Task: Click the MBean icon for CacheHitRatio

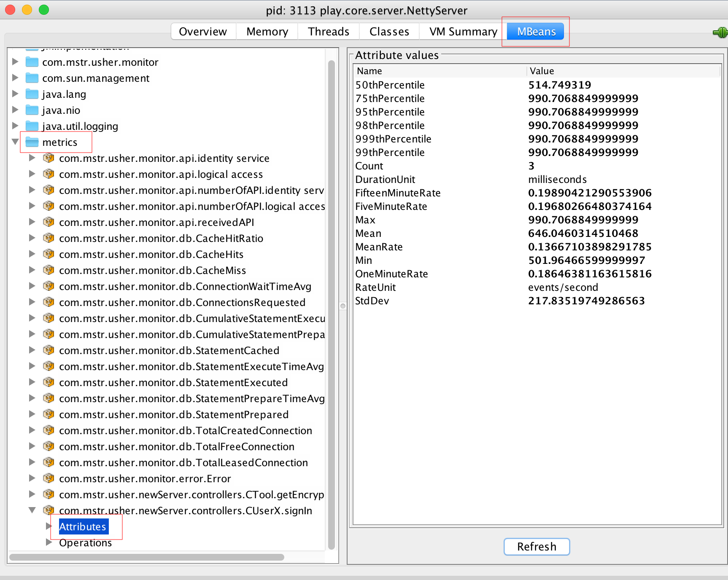Action: click(x=49, y=238)
